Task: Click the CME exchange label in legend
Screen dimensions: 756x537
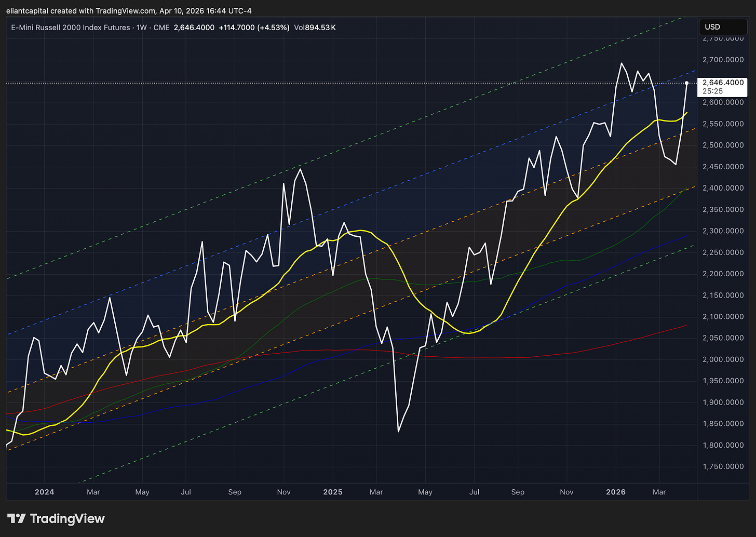Action: tap(161, 28)
